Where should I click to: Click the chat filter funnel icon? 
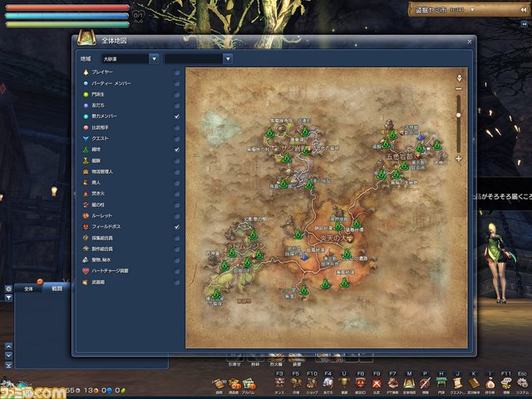pos(8,298)
